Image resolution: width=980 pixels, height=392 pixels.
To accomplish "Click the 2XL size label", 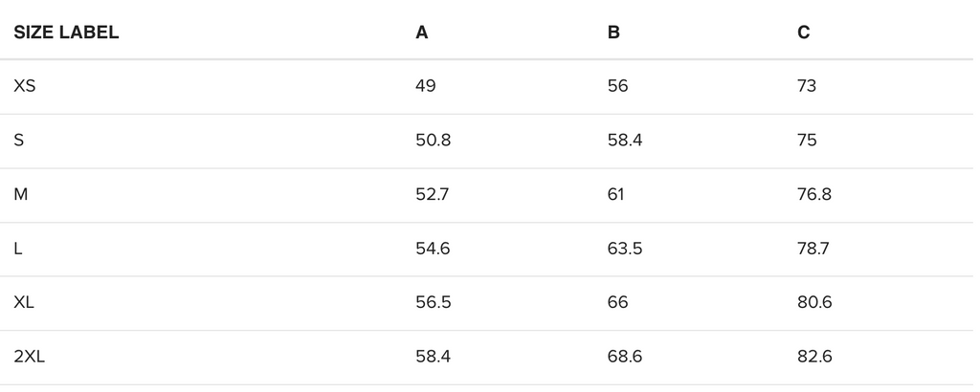I will pos(30,358).
